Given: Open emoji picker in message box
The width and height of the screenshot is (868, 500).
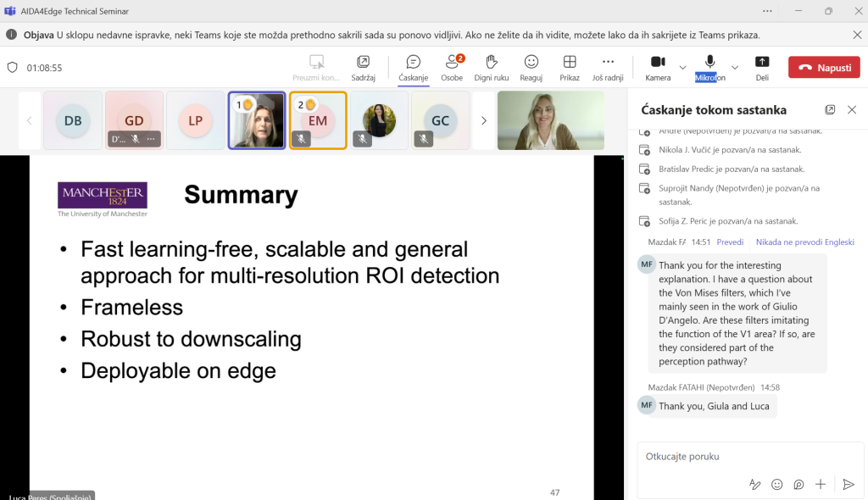Looking at the screenshot, I should 776,485.
